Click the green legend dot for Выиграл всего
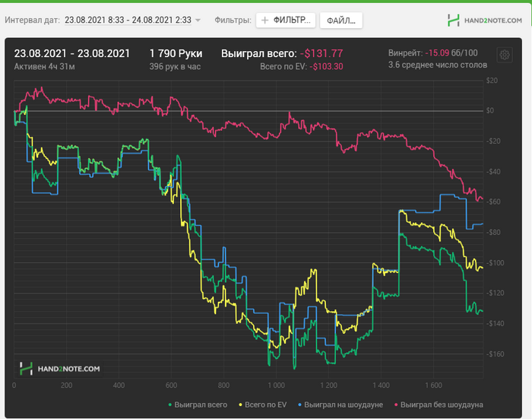 click(170, 405)
